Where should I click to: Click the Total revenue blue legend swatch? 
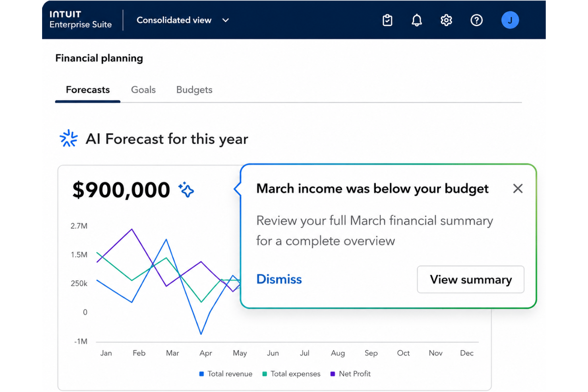click(x=201, y=374)
